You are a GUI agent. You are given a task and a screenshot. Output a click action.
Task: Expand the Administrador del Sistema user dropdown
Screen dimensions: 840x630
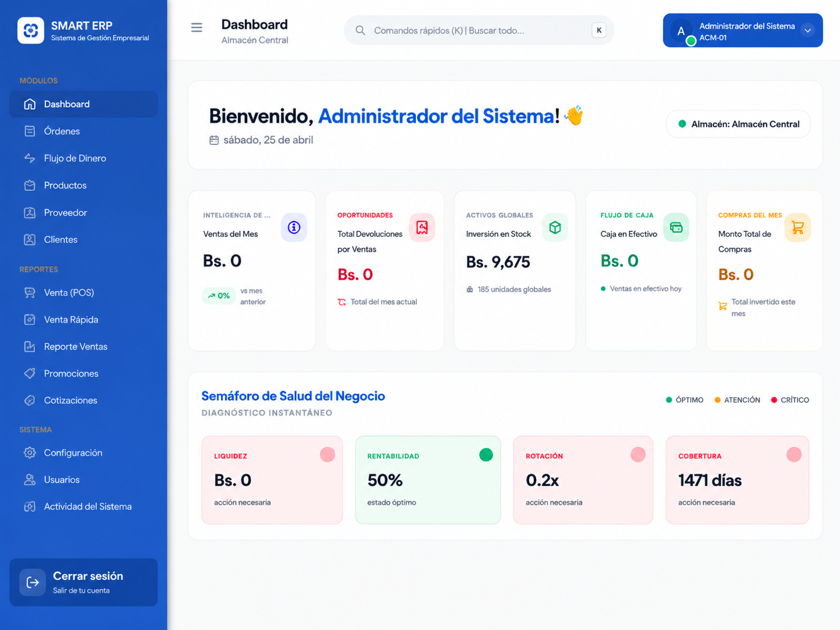(x=808, y=30)
